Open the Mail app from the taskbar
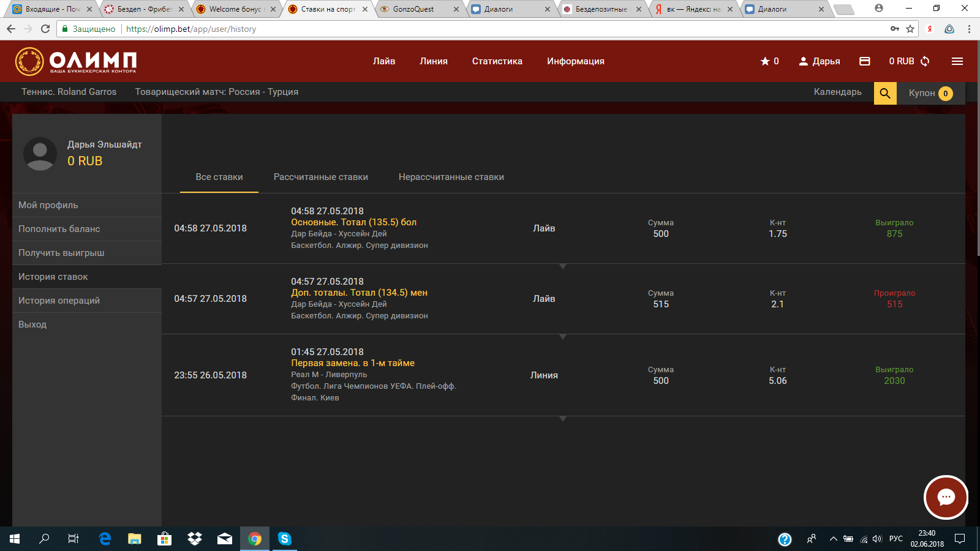 pyautogui.click(x=225, y=539)
